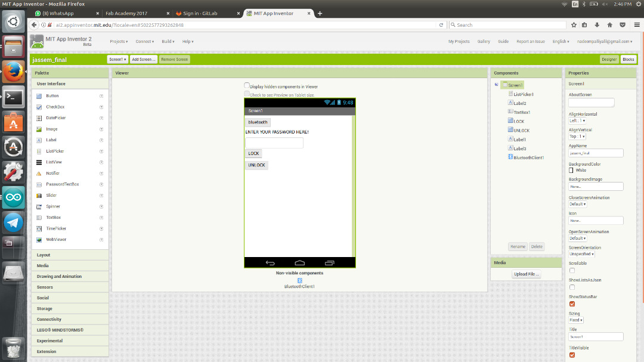The height and width of the screenshot is (362, 644).
Task: Toggle Preview on Tablet size checkbox
Action: coord(247,94)
